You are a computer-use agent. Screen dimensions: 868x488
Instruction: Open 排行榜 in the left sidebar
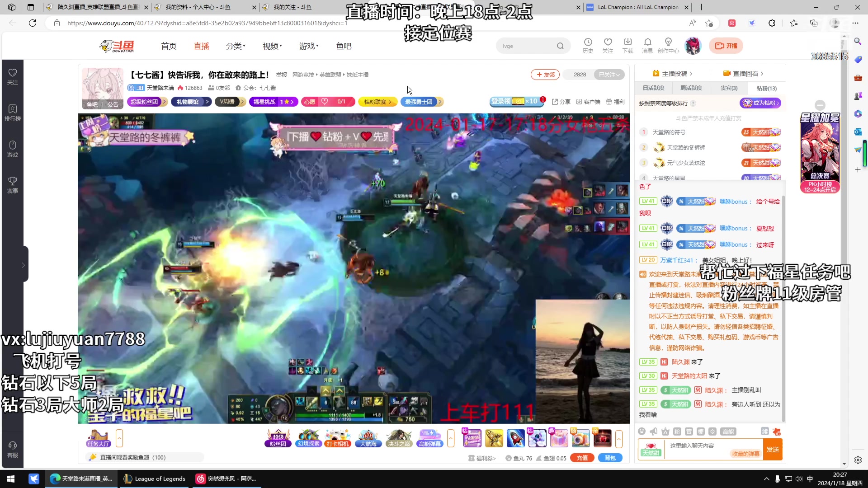pyautogui.click(x=13, y=113)
